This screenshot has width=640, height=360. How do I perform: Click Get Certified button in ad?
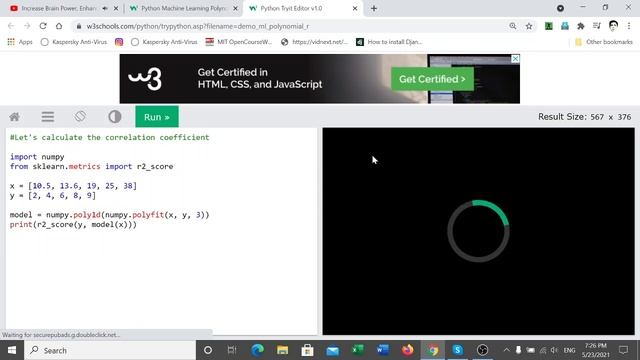pyautogui.click(x=432, y=79)
